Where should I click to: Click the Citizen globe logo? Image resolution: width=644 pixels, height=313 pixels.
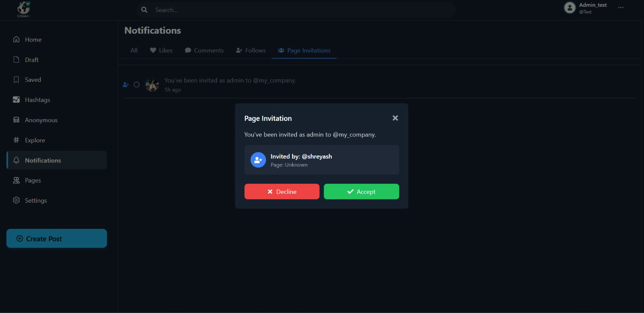coord(24,9)
